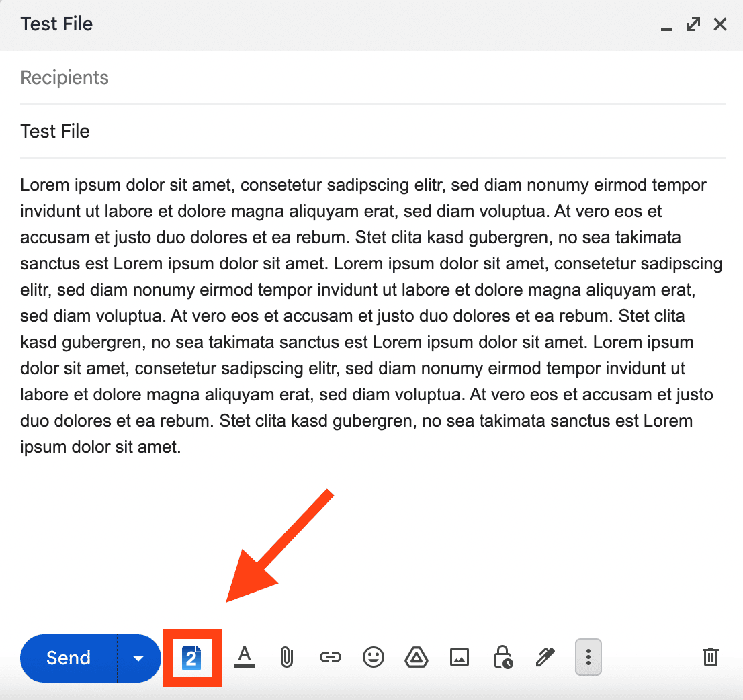Open text formatting options

245,658
